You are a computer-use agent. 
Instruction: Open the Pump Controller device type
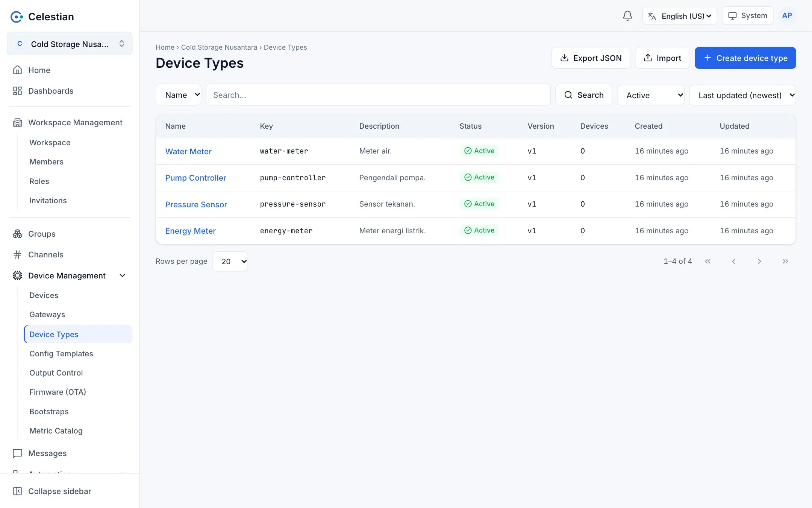click(195, 178)
